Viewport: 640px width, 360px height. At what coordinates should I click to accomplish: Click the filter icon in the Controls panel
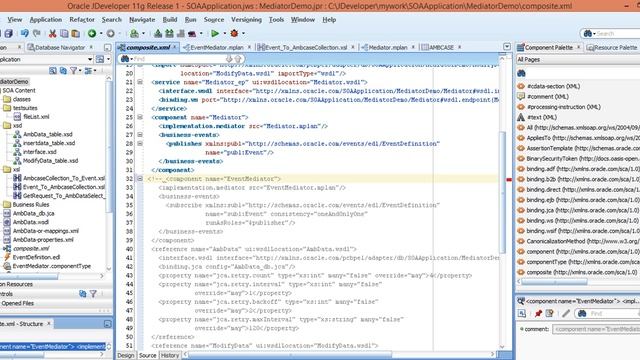pyautogui.click(x=93, y=293)
